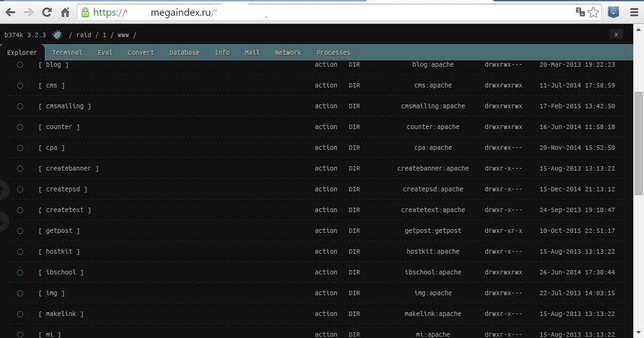
Task: Tick the counter row checkbox
Action: click(20, 127)
